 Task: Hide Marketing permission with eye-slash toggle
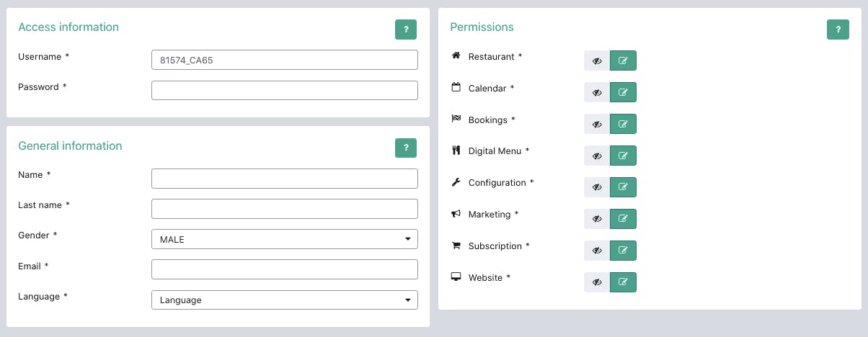(x=597, y=219)
